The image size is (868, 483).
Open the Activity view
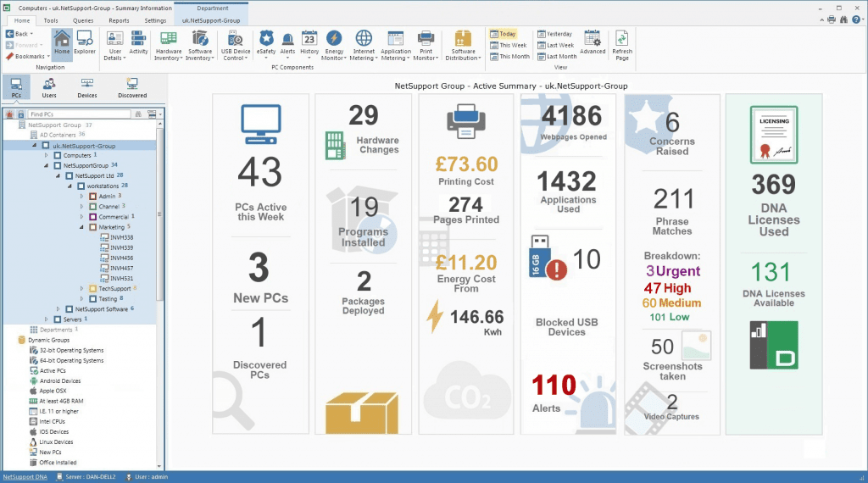138,42
